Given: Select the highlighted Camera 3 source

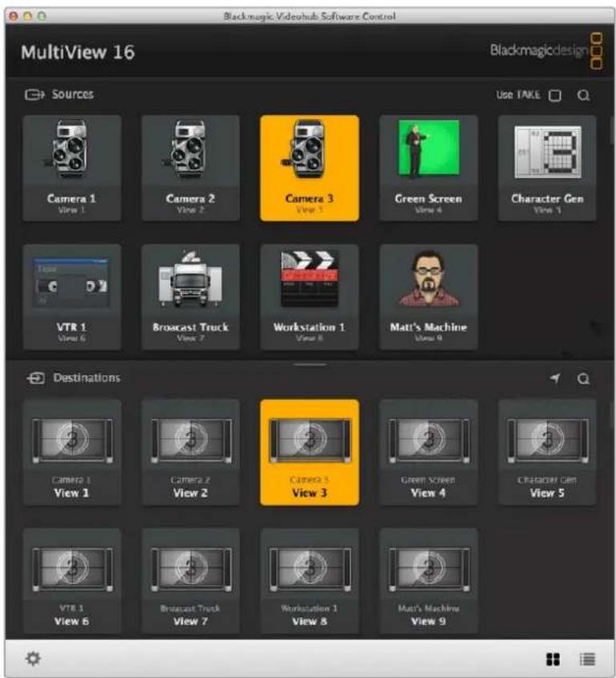Looking at the screenshot, I should click(310, 168).
